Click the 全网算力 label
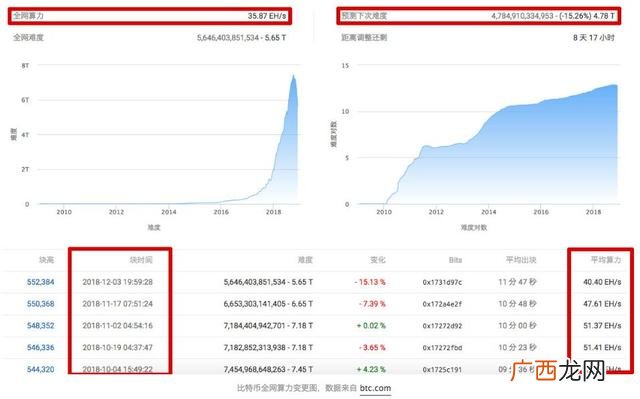Viewport: 640px width, 399px height. click(28, 16)
